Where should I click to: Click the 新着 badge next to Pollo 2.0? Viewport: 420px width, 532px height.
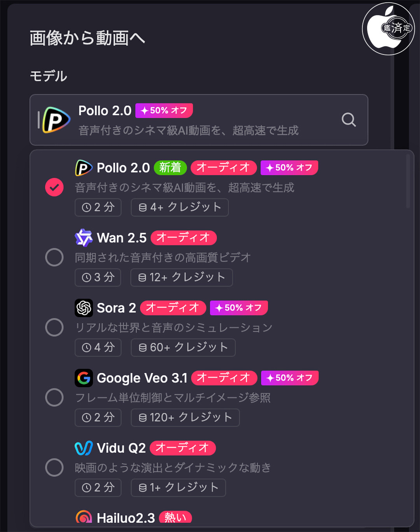coord(170,168)
